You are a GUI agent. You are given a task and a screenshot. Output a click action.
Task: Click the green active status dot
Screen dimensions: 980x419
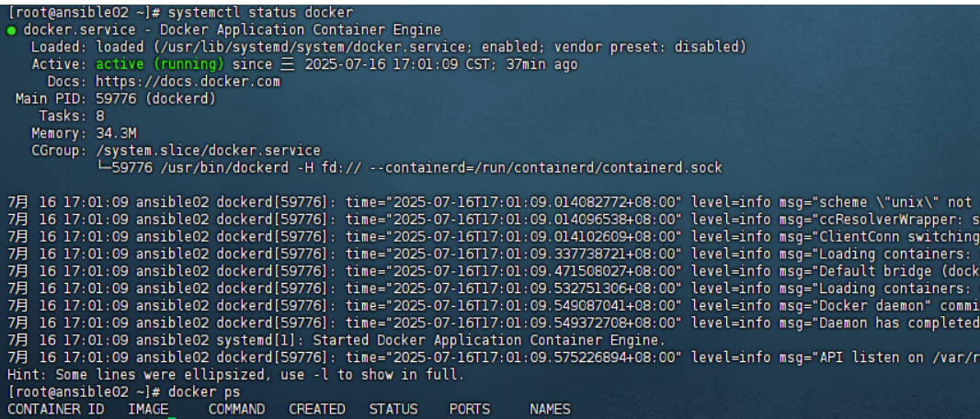(12, 30)
